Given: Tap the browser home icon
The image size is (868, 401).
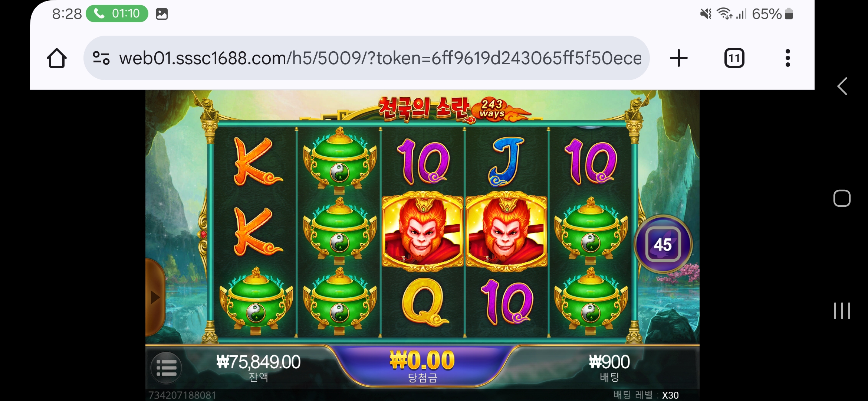Looking at the screenshot, I should [57, 58].
